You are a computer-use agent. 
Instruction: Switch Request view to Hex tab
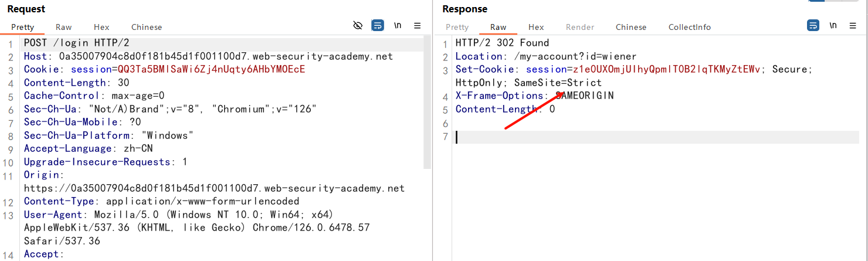point(101,27)
